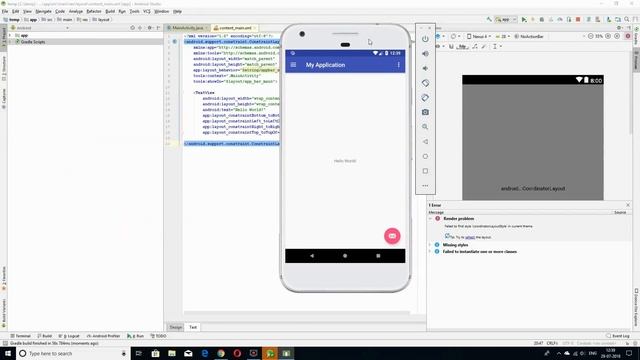Open the Android Profiler tool window
Screen dimensions: 640x360
(104, 336)
